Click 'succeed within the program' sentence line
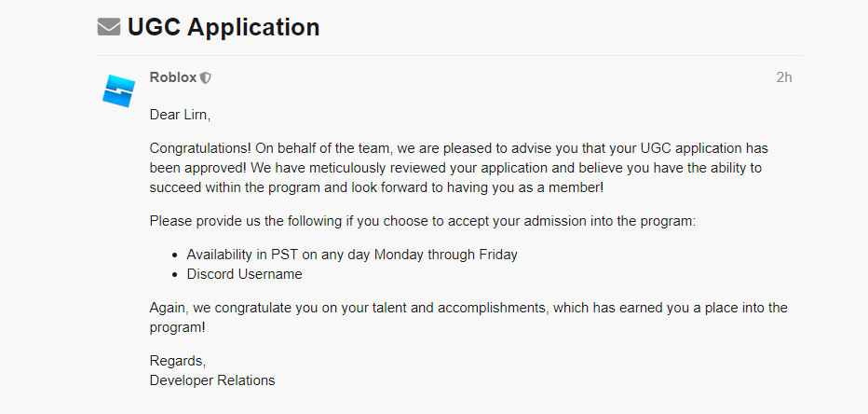Viewport: 868px width, 414px height. coord(376,187)
